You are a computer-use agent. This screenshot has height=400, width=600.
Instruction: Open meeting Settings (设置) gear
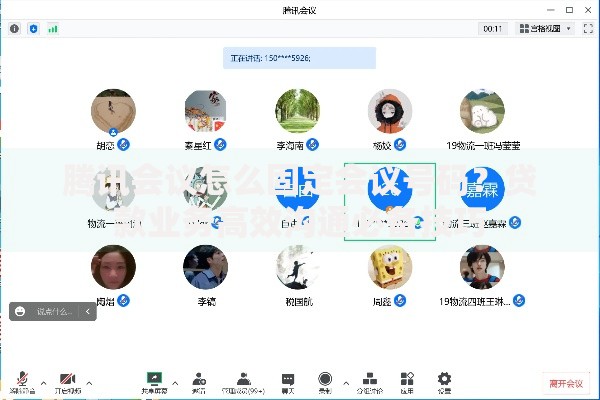pyautogui.click(x=444, y=383)
